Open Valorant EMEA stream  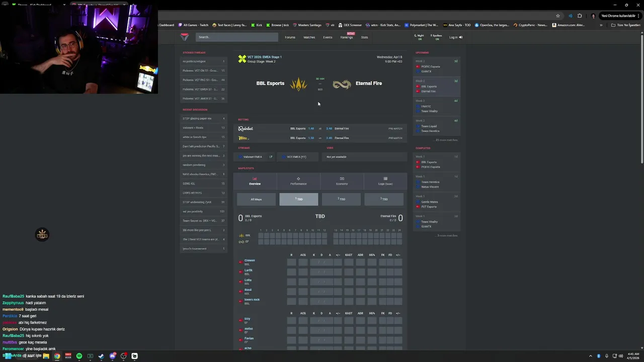tap(250, 157)
